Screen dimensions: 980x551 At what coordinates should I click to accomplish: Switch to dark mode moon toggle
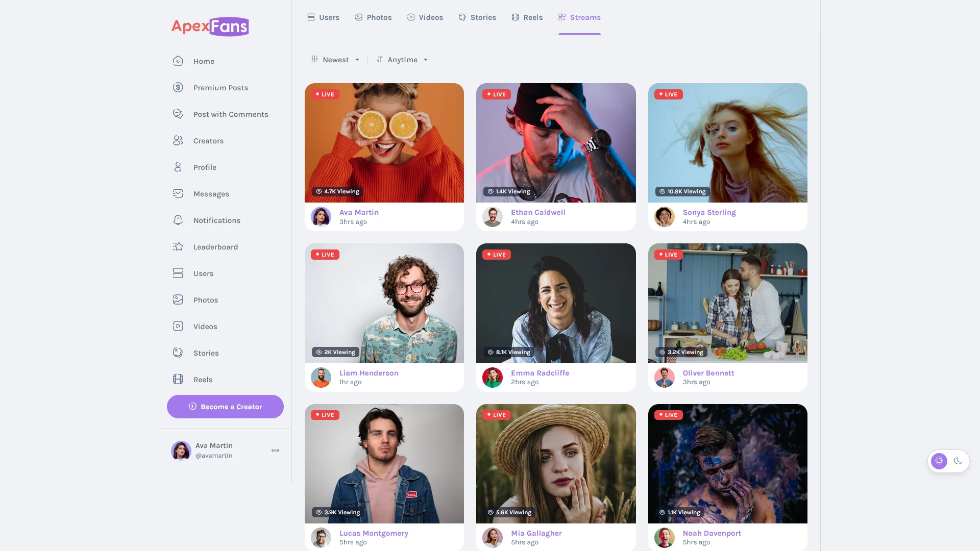pyautogui.click(x=958, y=461)
